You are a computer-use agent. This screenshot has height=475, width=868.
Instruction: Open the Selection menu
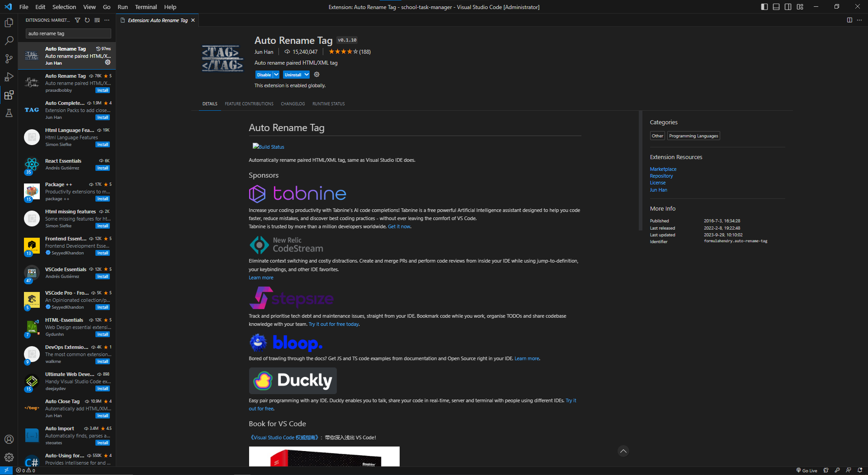(x=64, y=7)
